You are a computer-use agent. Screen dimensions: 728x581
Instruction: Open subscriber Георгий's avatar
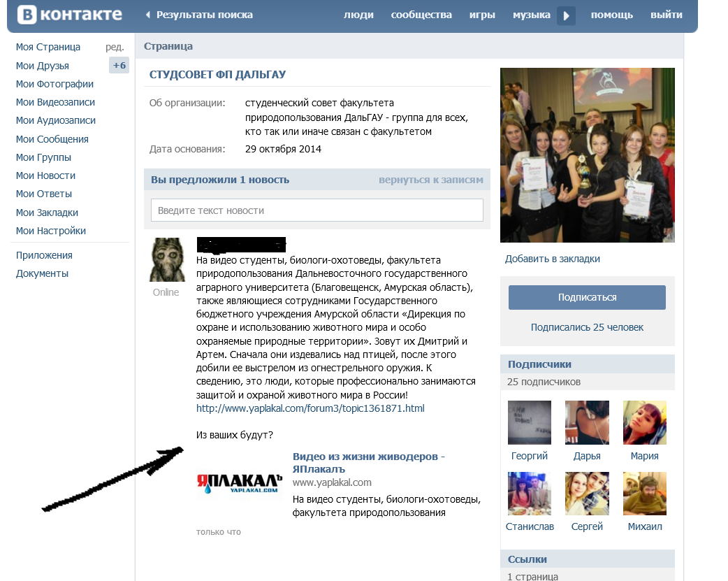530,422
